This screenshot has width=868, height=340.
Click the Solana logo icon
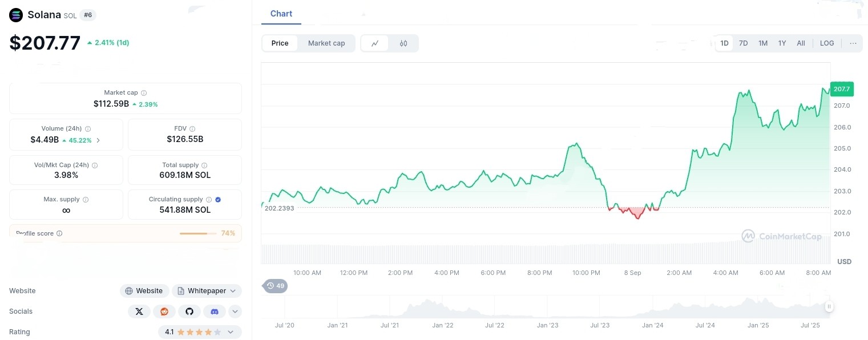coord(16,15)
